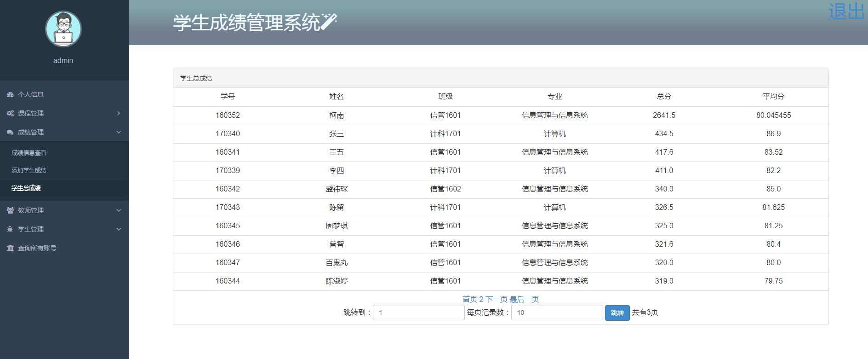
Task: Select student ID 170339 cell
Action: [x=228, y=171]
